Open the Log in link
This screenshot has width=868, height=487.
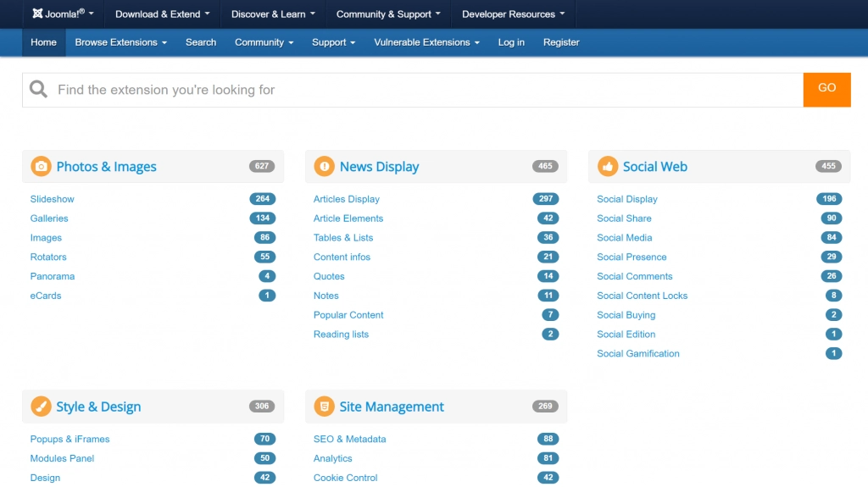(511, 42)
